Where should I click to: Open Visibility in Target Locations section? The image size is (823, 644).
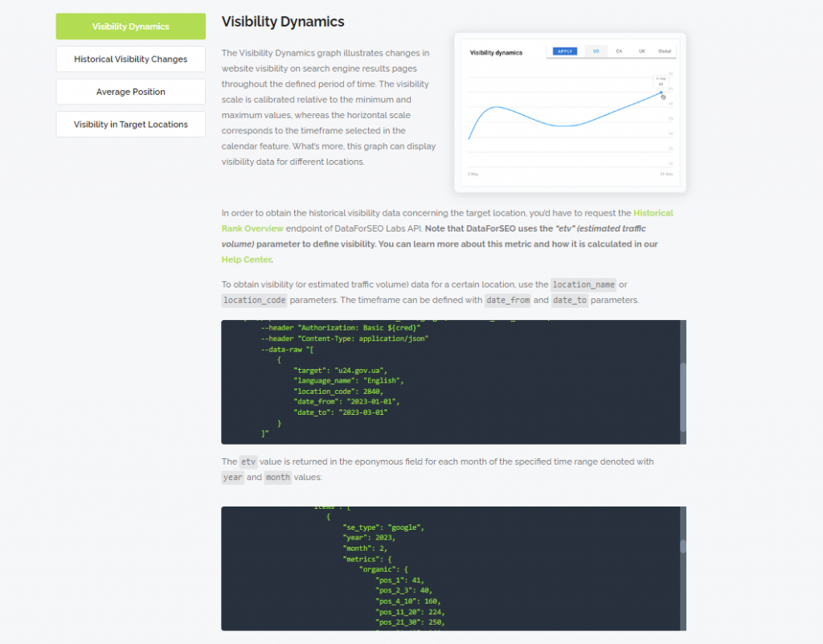tap(130, 124)
